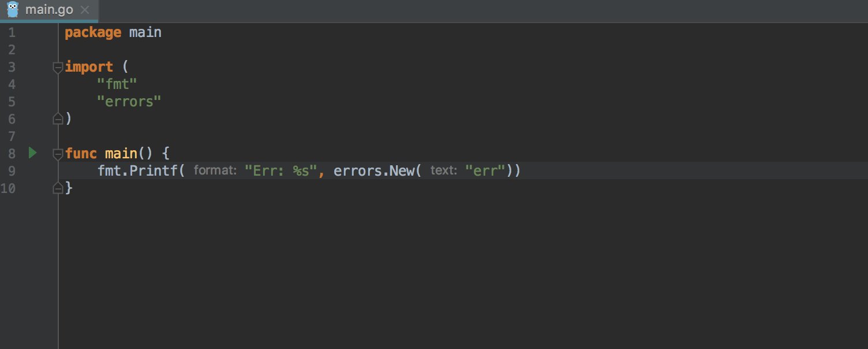Viewport: 868px width, 349px height.
Task: Click the fmt.Printf call
Action: pyautogui.click(x=139, y=171)
